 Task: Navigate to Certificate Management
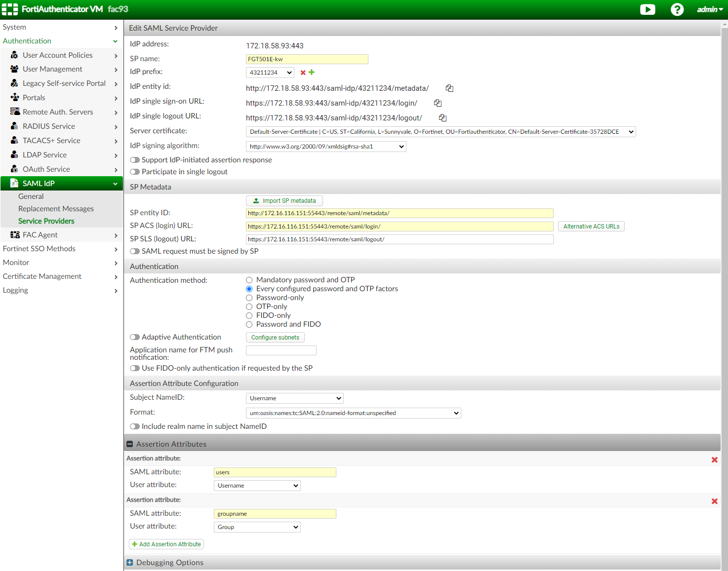(42, 276)
